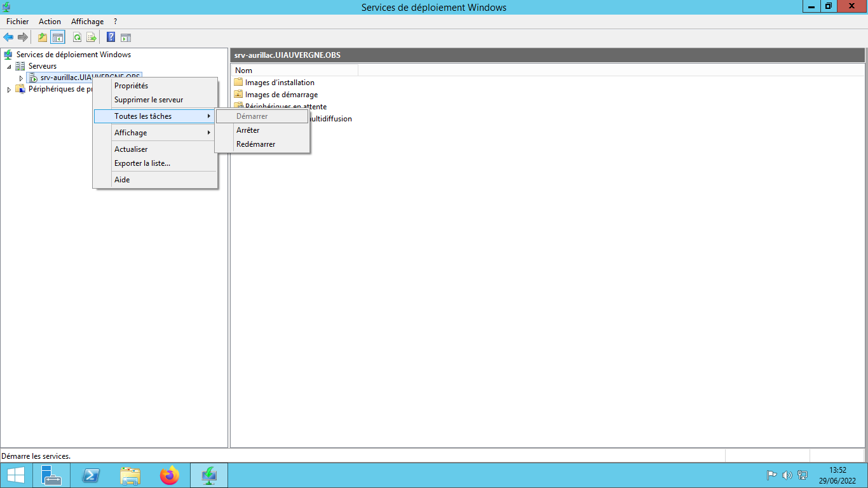The height and width of the screenshot is (488, 868).
Task: Select Services de déploiement Windows root label
Action: tap(74, 55)
